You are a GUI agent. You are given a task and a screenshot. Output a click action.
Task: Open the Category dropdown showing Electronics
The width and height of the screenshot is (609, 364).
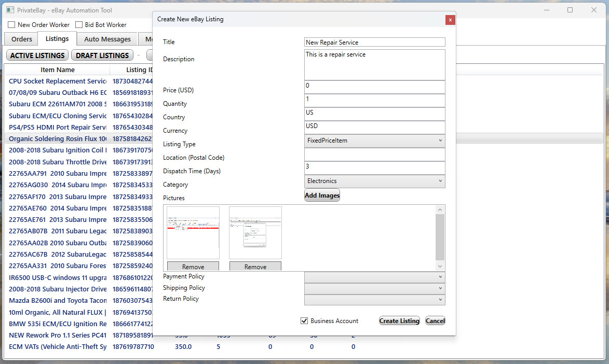(x=374, y=181)
